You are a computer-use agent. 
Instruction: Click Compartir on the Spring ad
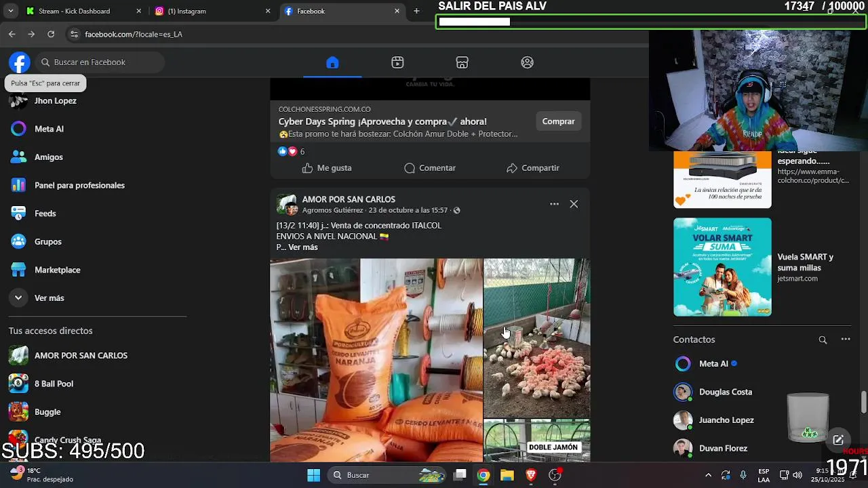point(533,168)
